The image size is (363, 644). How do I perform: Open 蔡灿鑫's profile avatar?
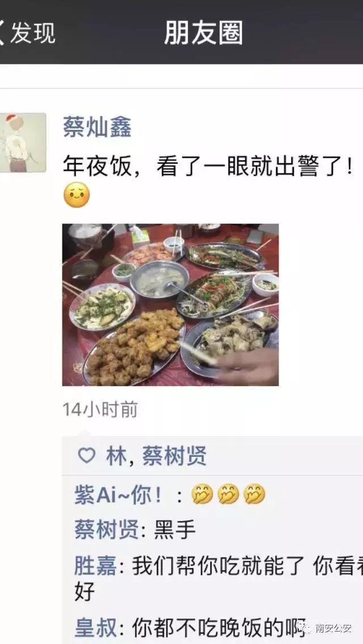[x=23, y=142]
